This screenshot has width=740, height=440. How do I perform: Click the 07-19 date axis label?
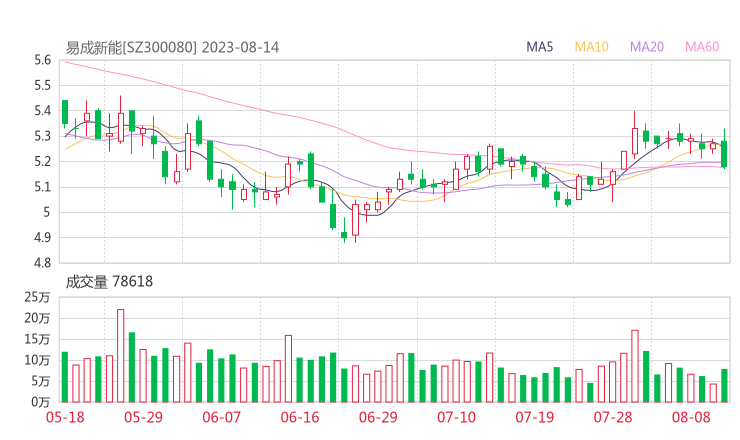coord(534,417)
